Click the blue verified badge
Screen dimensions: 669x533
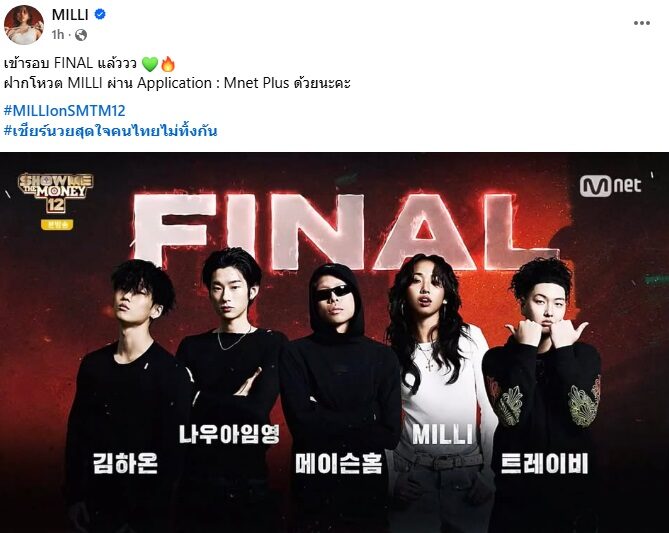100,15
